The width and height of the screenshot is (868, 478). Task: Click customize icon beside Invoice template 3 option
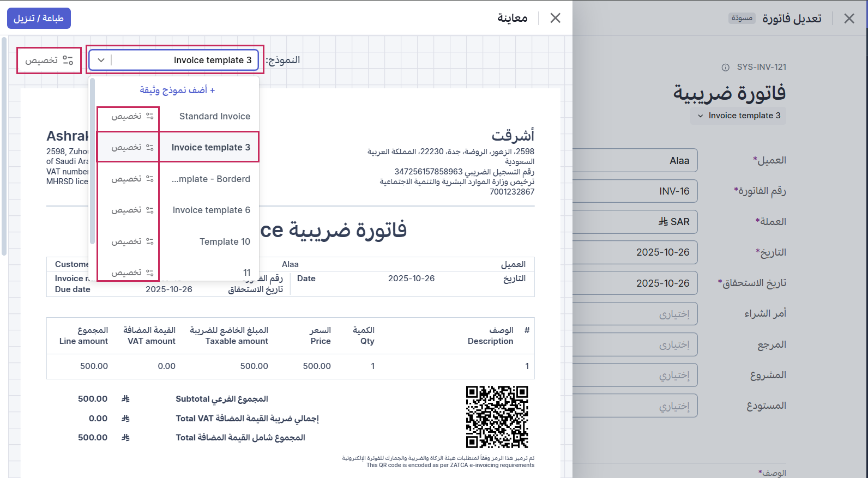(x=149, y=147)
